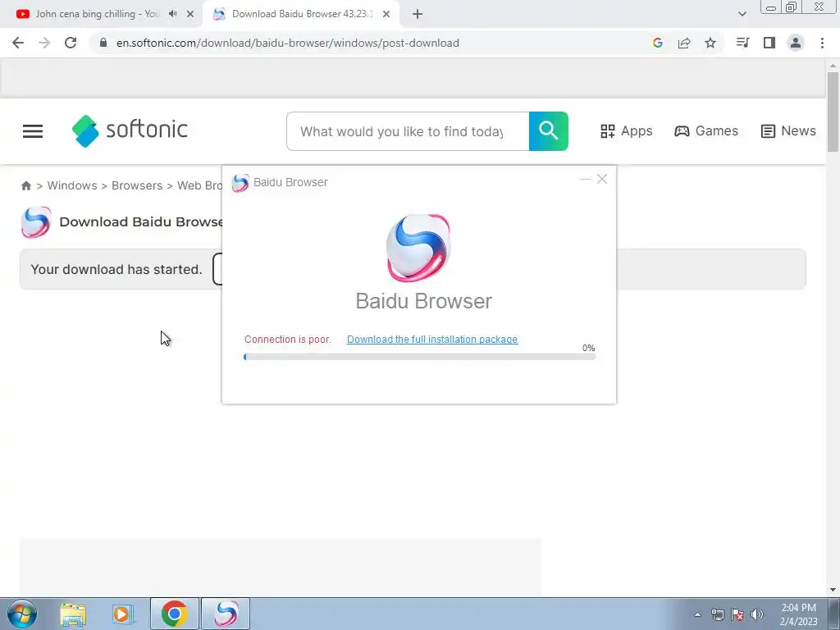Expand the tab search chevron
Screen dimensions: 840x630
point(742,14)
